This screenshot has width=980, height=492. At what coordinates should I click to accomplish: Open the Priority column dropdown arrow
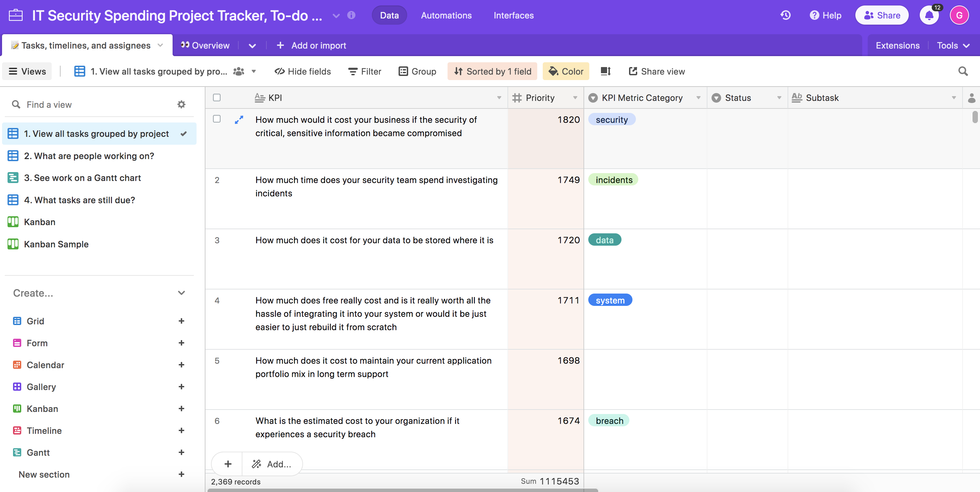pyautogui.click(x=575, y=98)
